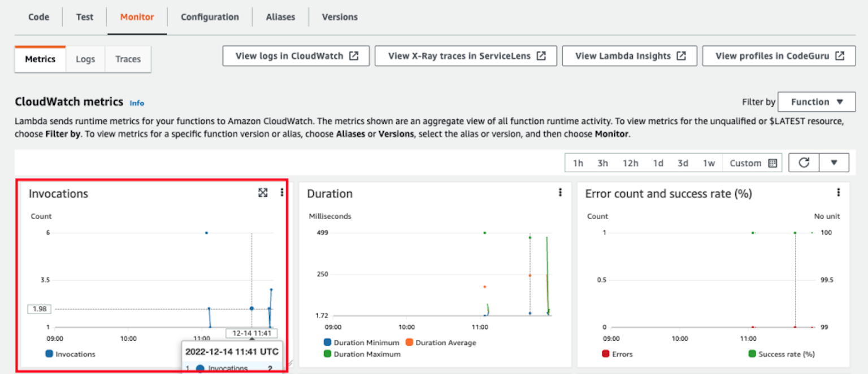Open the Duration widget options menu

pos(560,192)
